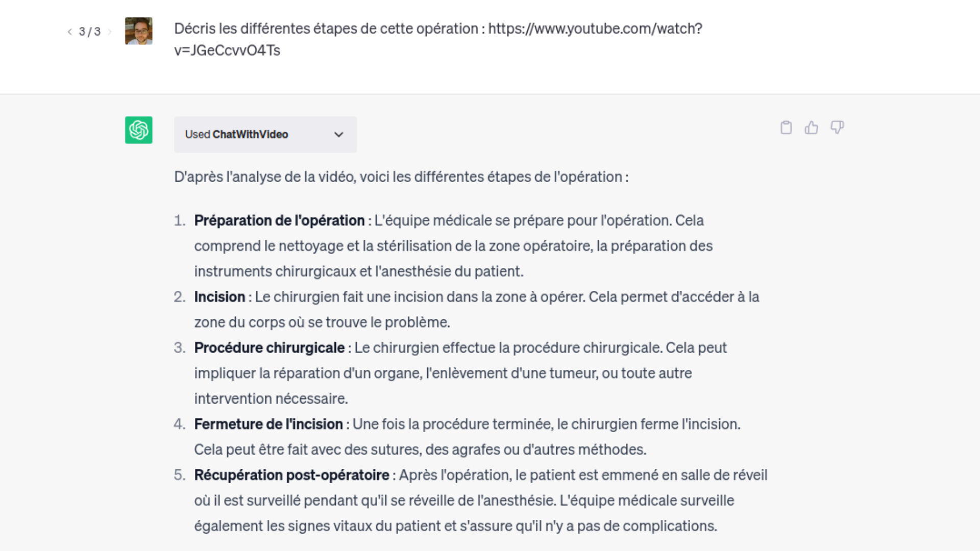This screenshot has height=551, width=980.
Task: Click the 'Préparation de l'opération' heading
Action: tap(279, 220)
